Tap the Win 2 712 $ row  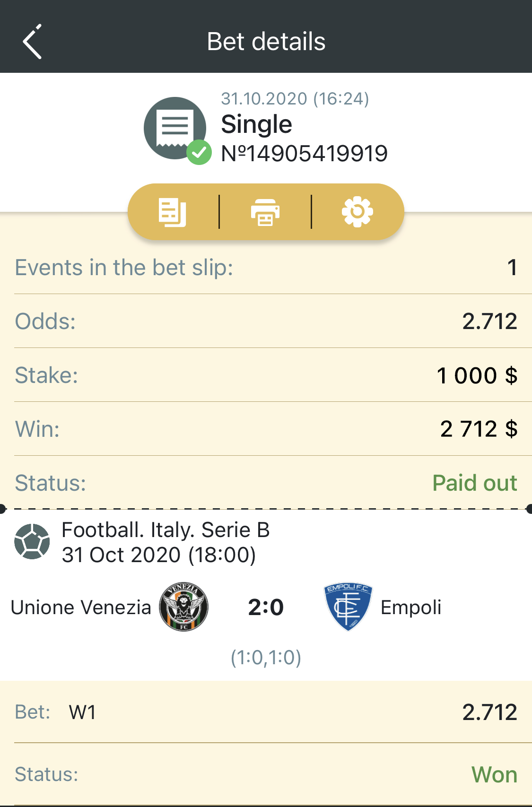coord(266,429)
